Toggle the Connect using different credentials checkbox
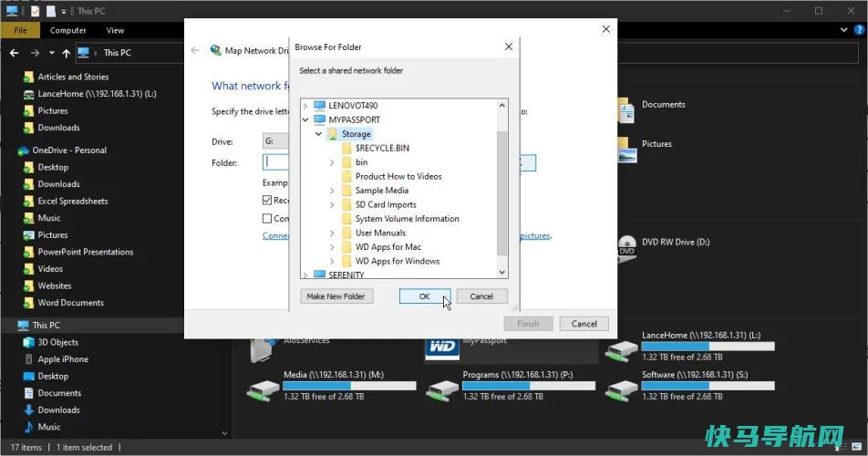The height and width of the screenshot is (456, 868). click(267, 218)
